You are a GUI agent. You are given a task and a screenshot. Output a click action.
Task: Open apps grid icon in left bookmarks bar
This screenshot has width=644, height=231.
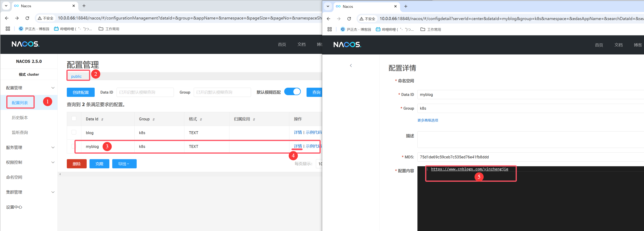8,29
